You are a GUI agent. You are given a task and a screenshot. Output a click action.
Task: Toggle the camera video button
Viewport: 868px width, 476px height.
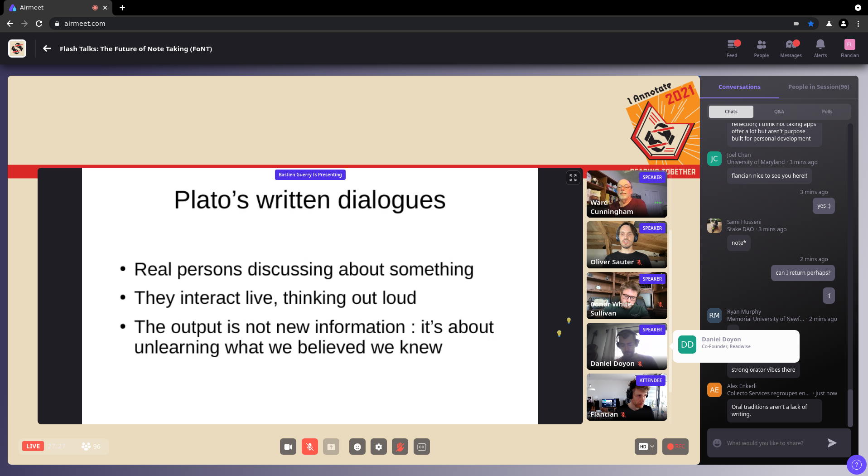point(288,447)
